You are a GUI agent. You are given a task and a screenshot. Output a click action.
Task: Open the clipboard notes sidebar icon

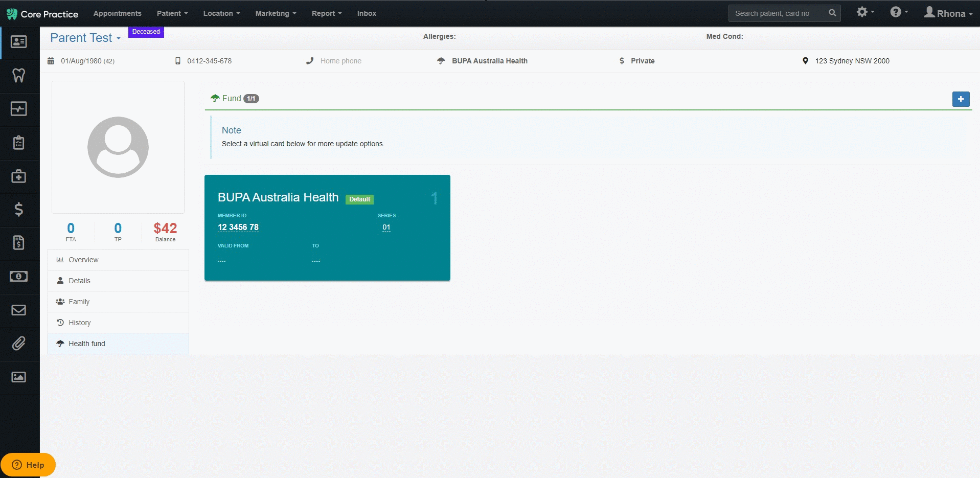click(19, 143)
